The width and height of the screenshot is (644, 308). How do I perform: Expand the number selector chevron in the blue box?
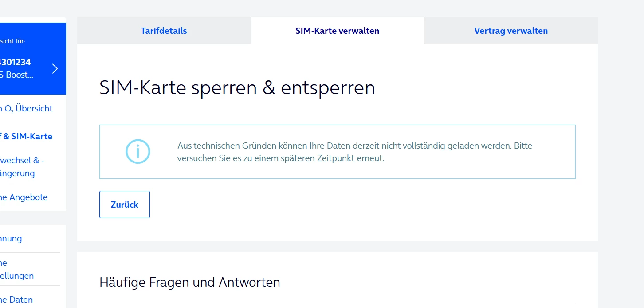(x=55, y=68)
